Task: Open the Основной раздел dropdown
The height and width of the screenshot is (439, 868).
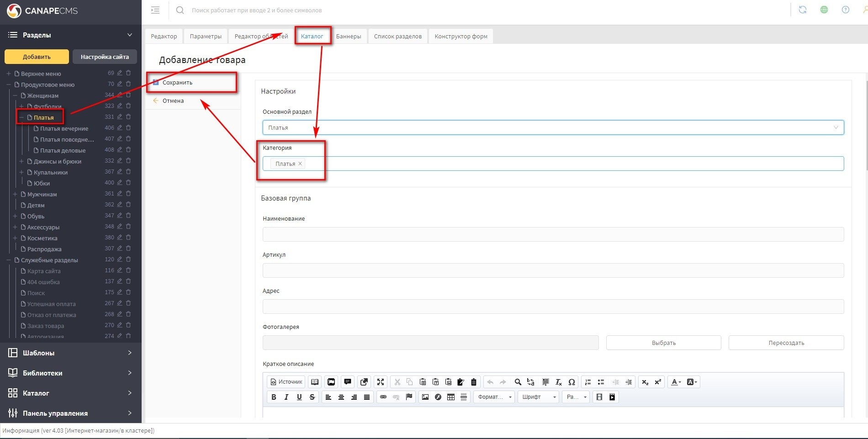Action: click(553, 127)
